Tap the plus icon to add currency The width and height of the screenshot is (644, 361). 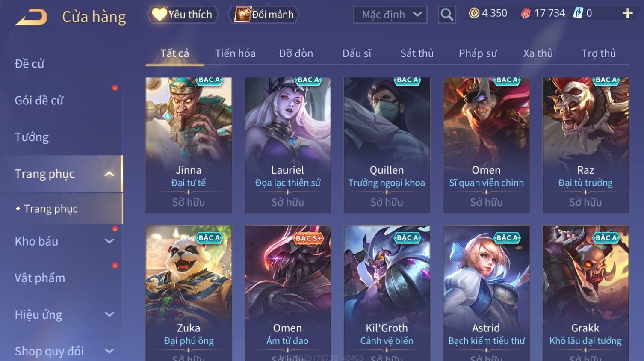pyautogui.click(x=627, y=14)
